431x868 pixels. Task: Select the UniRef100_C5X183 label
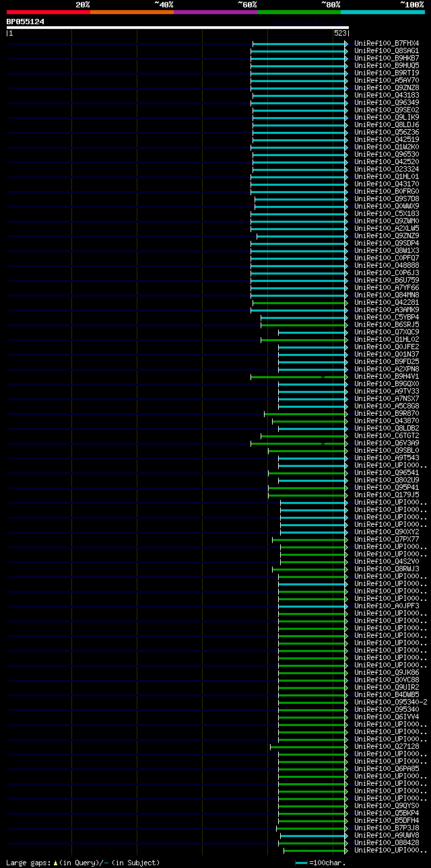[x=387, y=213]
